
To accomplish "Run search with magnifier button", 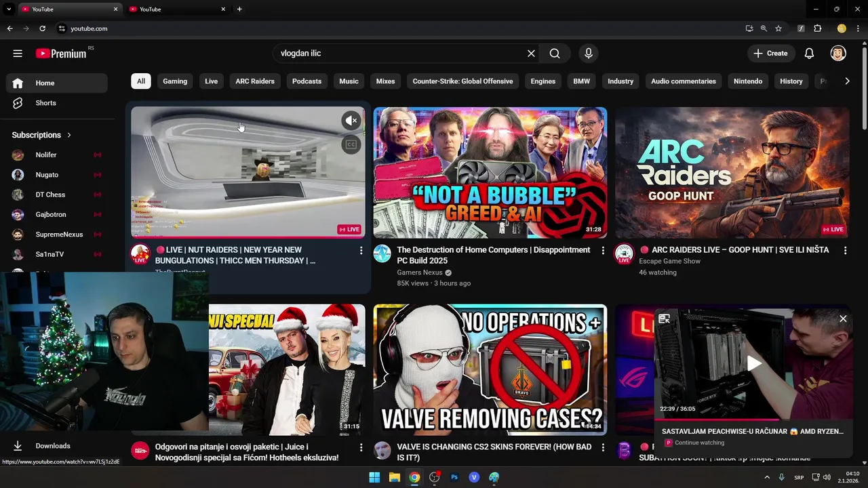I will click(555, 54).
